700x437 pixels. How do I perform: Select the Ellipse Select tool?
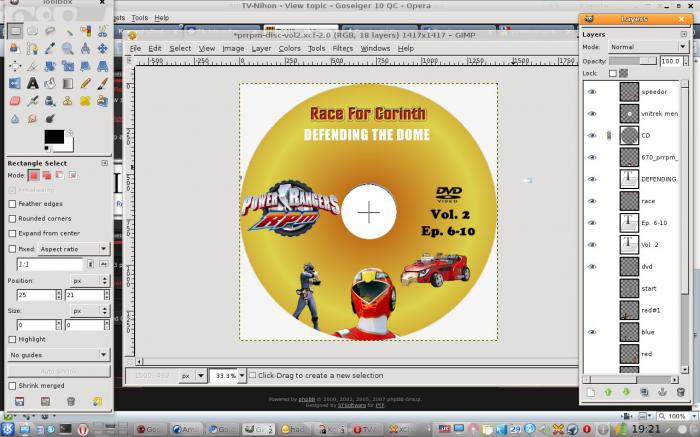(32, 31)
